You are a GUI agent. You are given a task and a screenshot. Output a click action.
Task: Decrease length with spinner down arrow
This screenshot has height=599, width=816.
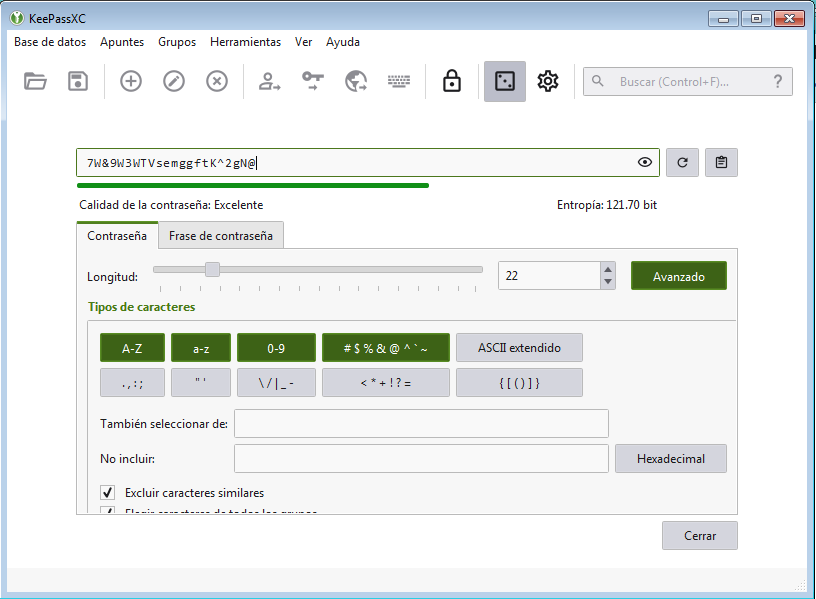608,282
